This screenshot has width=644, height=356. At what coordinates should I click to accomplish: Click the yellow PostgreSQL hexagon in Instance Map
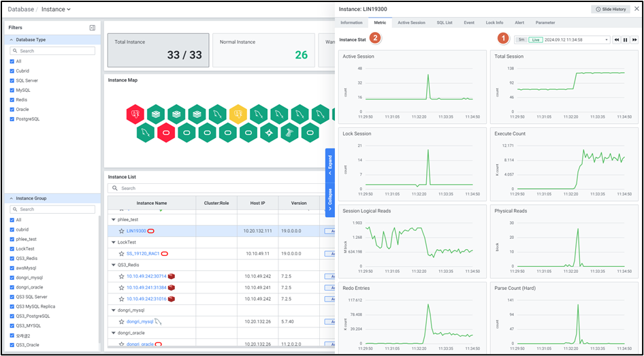coord(238,112)
